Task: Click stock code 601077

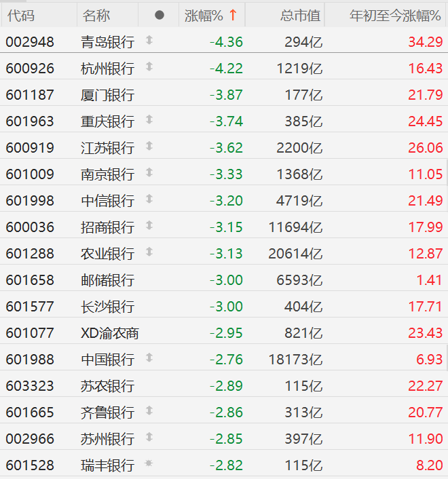Action: click(x=30, y=333)
